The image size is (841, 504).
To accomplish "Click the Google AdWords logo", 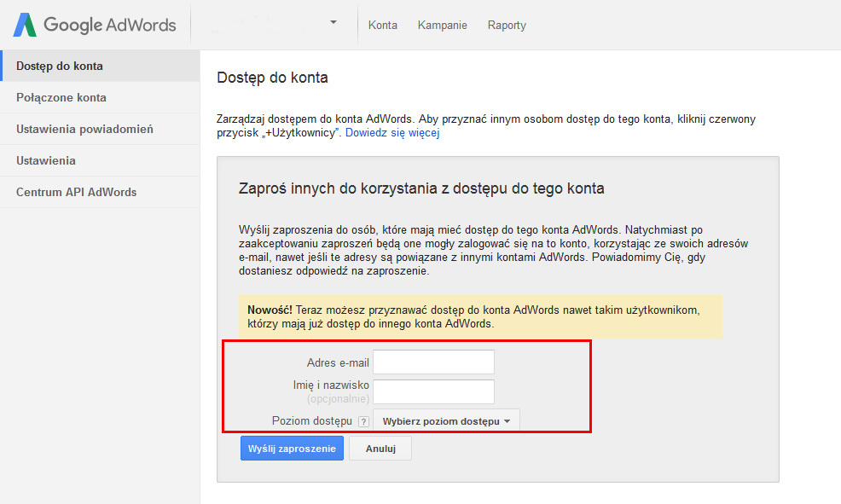I will [95, 25].
